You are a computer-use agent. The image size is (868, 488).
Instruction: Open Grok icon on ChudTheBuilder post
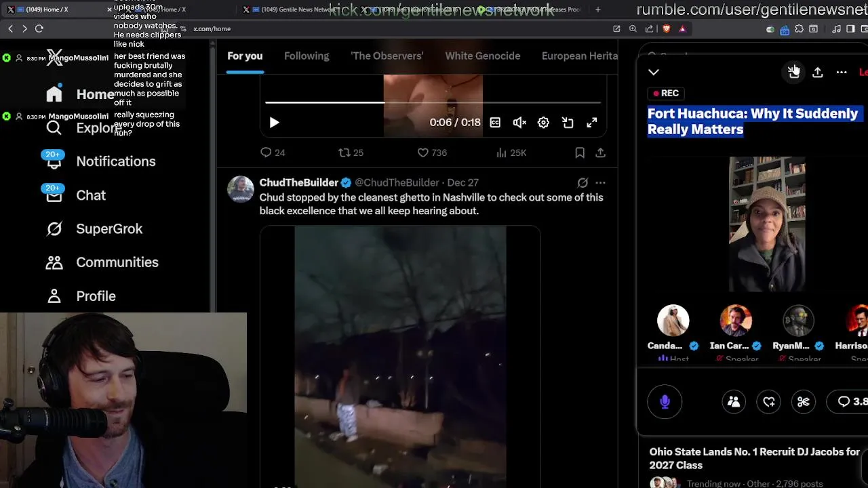pyautogui.click(x=583, y=183)
